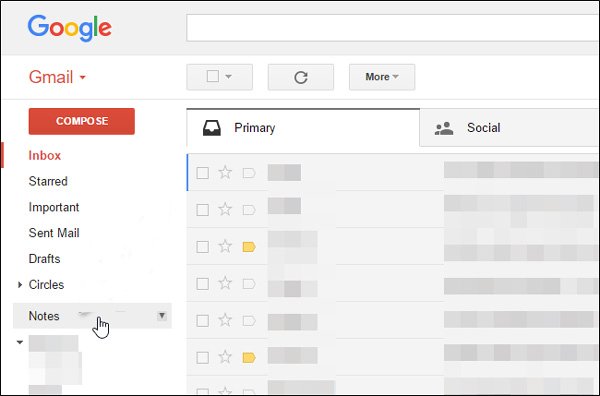Tick the select-all checkbox in the toolbar

(213, 76)
